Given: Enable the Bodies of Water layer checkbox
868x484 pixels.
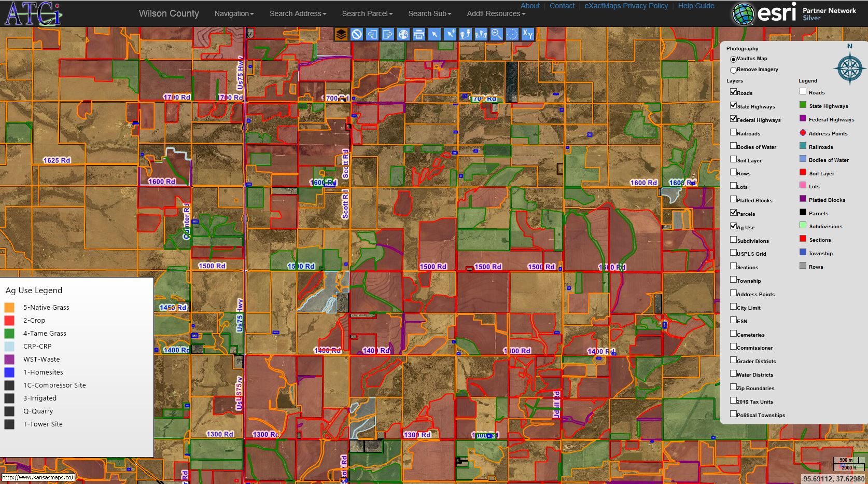Looking at the screenshot, I should (733, 146).
